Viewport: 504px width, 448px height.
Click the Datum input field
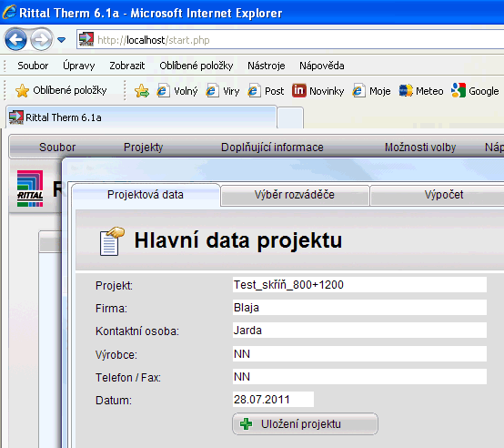click(x=273, y=400)
